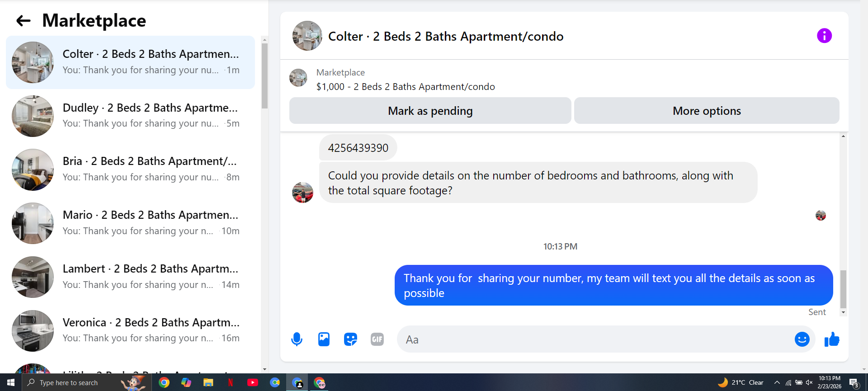Select the Bria conversation

pos(130,170)
